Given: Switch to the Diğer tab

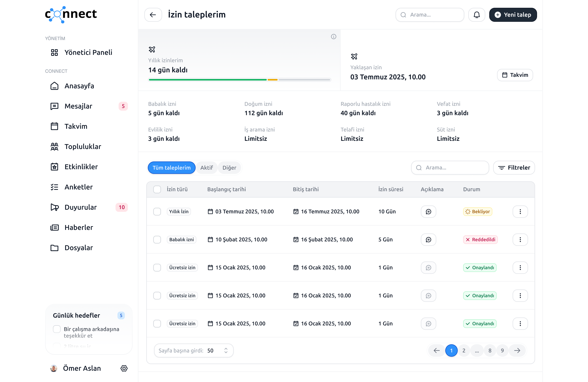Looking at the screenshot, I should (x=229, y=167).
